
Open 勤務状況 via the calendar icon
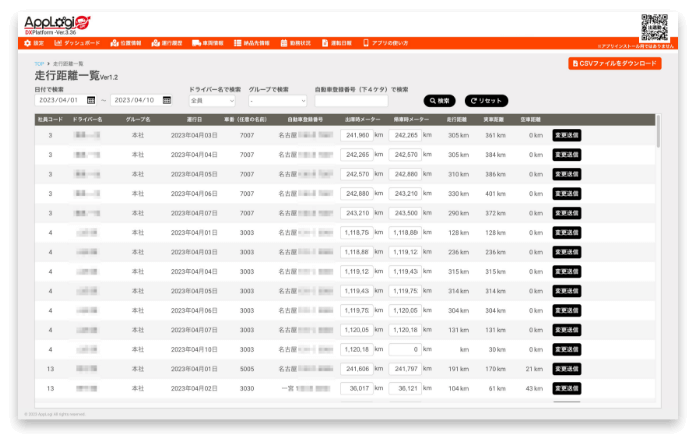(x=284, y=43)
